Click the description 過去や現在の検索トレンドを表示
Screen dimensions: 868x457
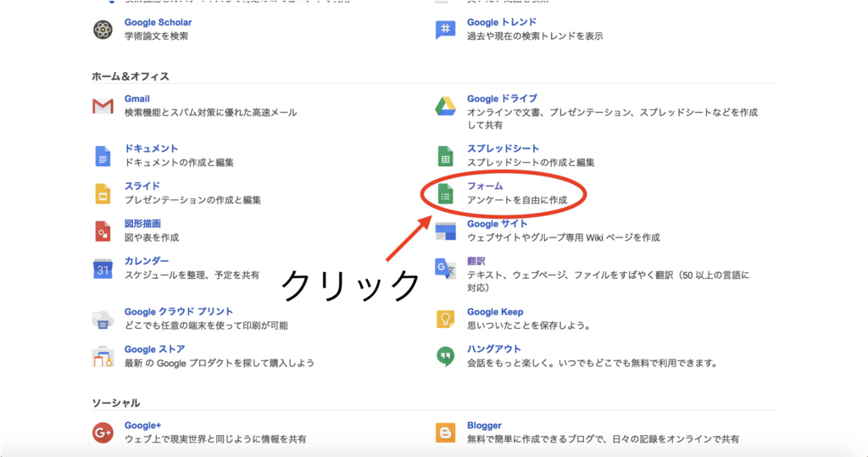coord(535,36)
